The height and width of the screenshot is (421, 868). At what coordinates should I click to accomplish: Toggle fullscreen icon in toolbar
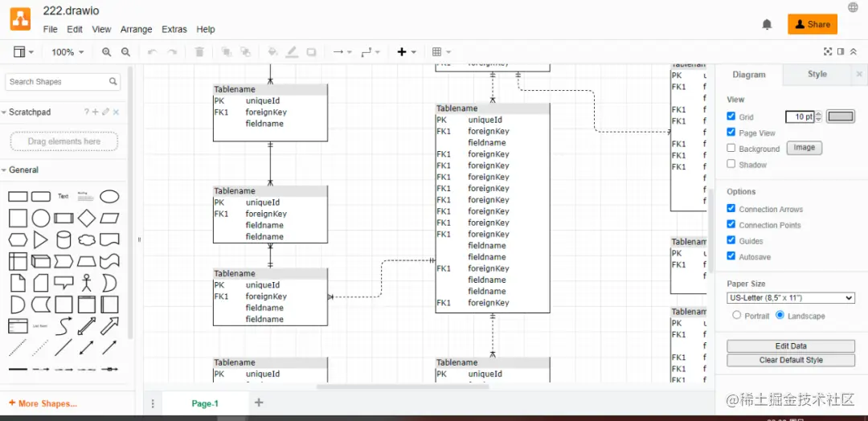828,51
